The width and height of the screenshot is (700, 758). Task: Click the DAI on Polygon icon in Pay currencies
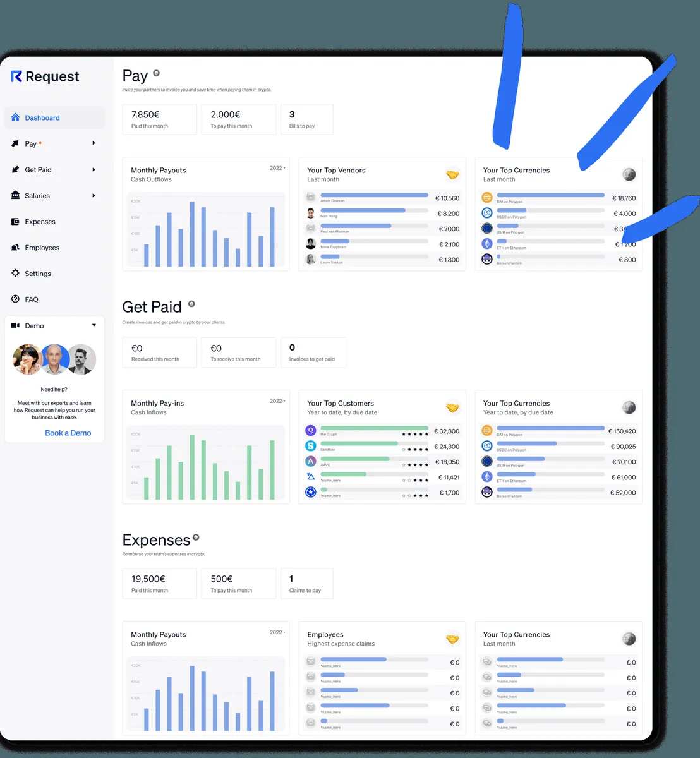click(x=486, y=198)
